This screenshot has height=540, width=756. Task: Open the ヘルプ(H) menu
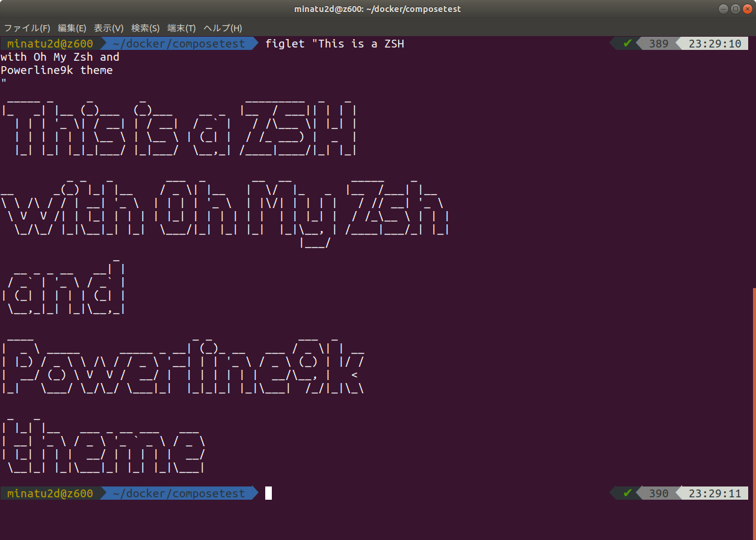223,28
